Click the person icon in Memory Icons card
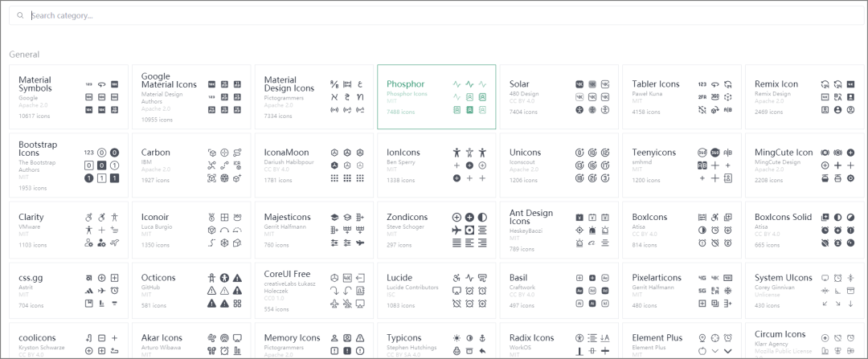The height and width of the screenshot is (359, 868). [x=334, y=338]
